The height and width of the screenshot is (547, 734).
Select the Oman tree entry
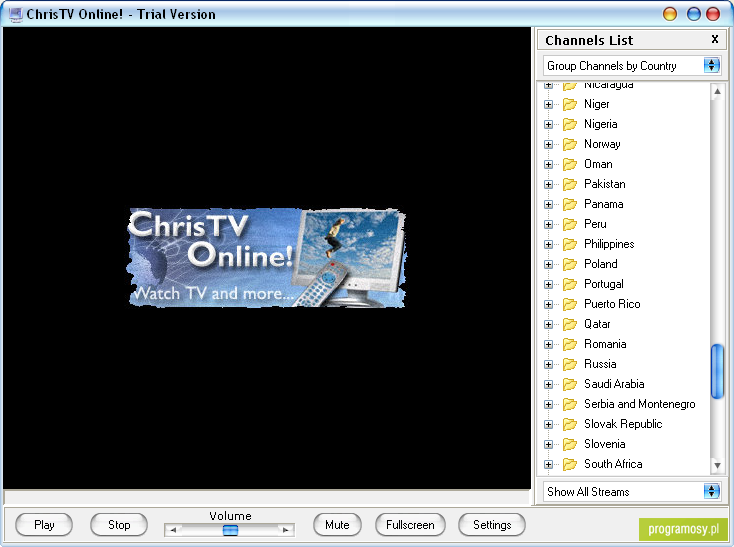click(x=598, y=164)
